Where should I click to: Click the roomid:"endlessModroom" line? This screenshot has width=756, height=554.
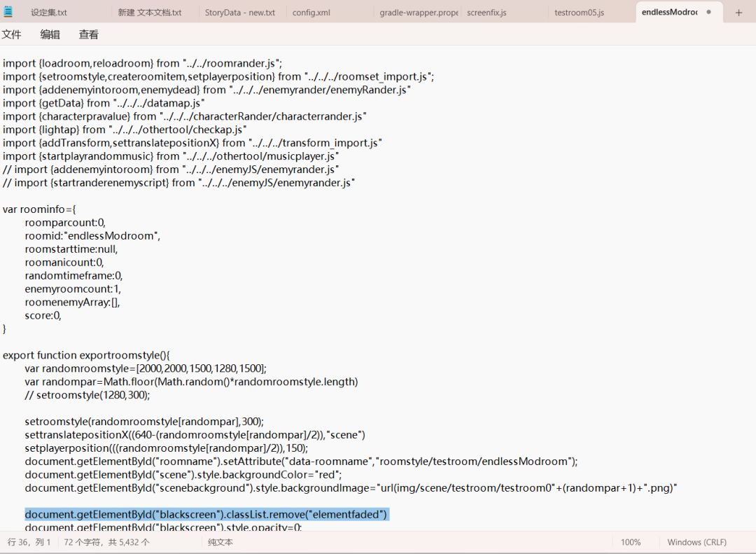tap(92, 236)
